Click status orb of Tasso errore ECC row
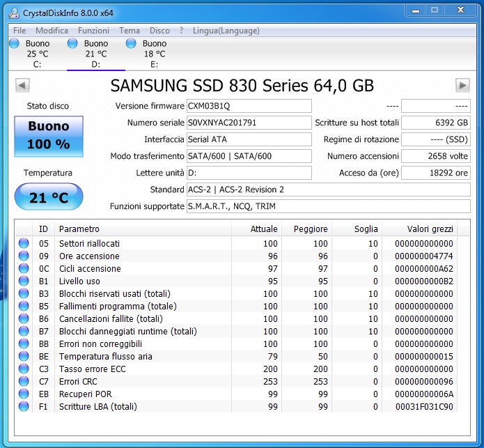This screenshot has width=484, height=448. point(24,369)
